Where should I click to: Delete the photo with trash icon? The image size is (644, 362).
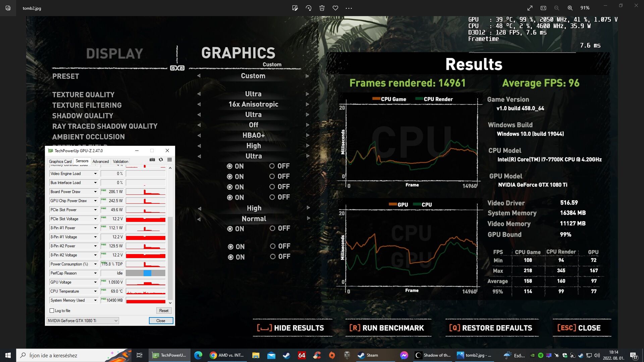[322, 8]
